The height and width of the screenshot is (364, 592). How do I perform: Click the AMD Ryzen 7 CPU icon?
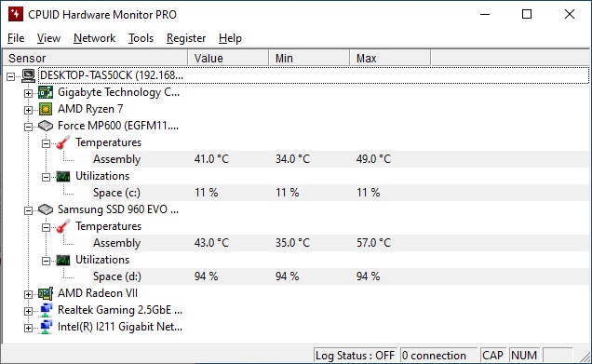point(46,109)
